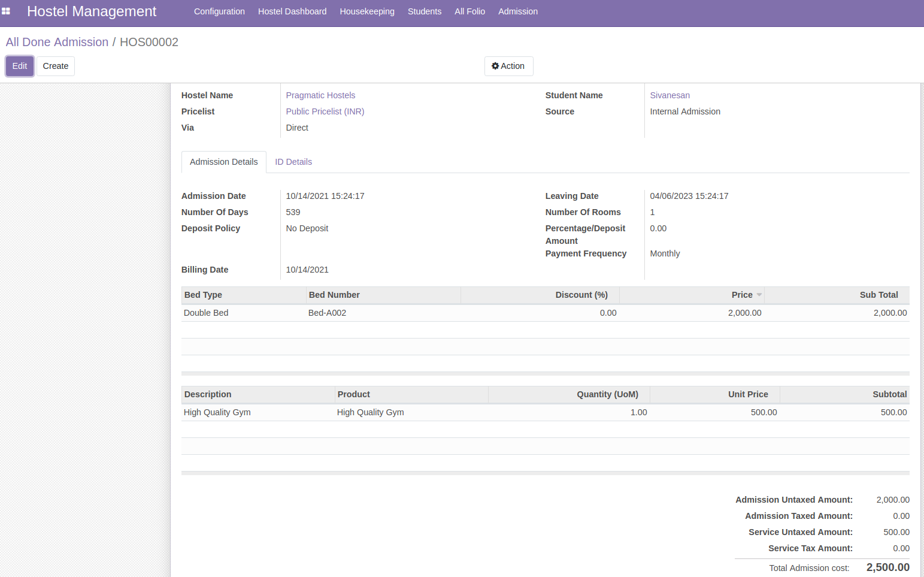Screen dimensions: 924x577
Task: Open the Sivanesan student link
Action: (x=669, y=95)
